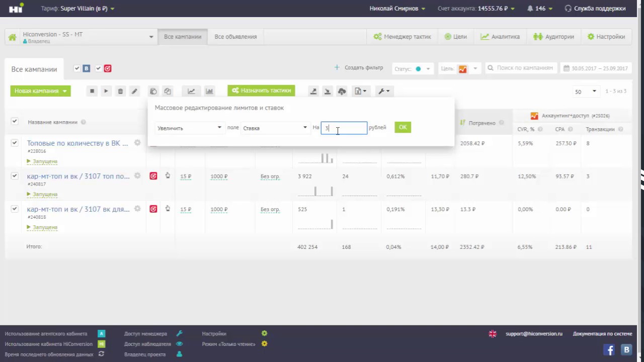Expand the Новая кампания dropdown button
This screenshot has height=362, width=644.
[x=40, y=91]
